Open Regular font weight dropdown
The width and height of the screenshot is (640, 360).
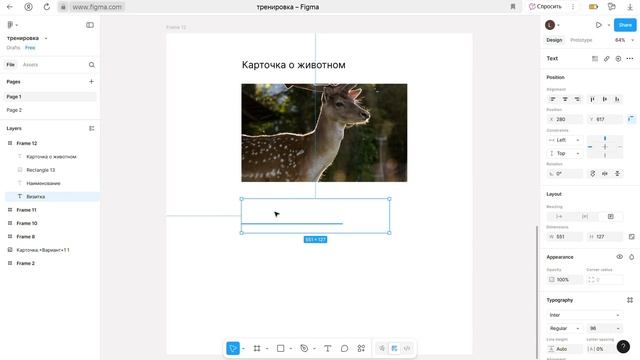[565, 328]
